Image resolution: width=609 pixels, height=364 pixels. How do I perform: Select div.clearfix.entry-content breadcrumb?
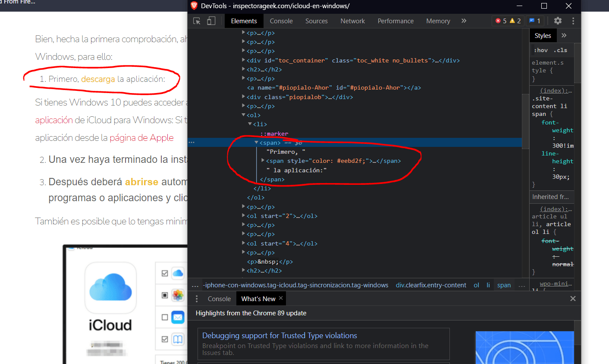[x=431, y=285]
